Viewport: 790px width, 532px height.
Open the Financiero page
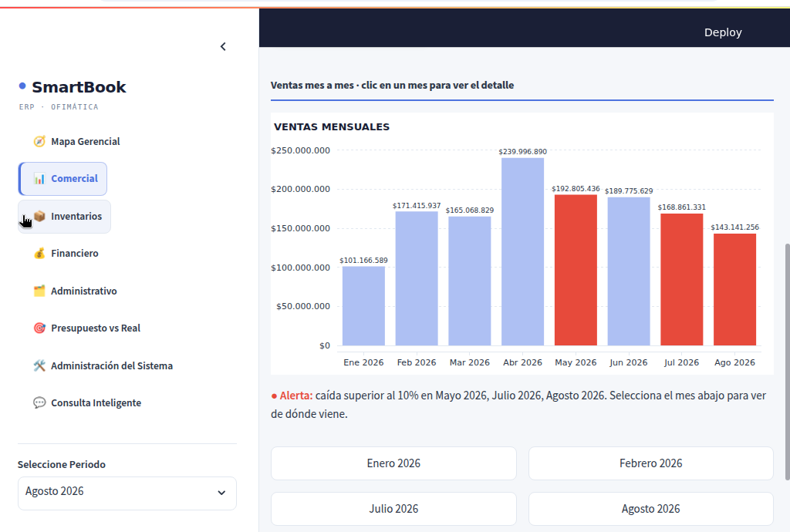[x=66, y=253]
